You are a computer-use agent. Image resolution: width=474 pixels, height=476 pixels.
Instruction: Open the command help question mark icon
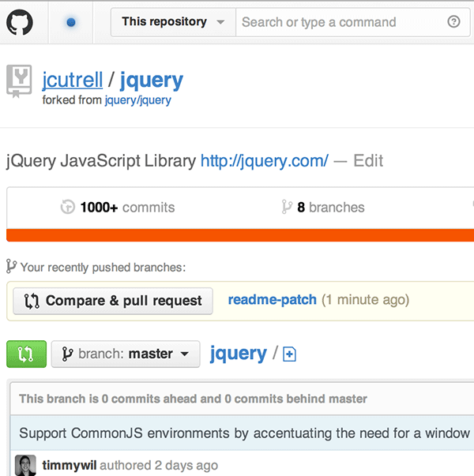[x=453, y=21]
